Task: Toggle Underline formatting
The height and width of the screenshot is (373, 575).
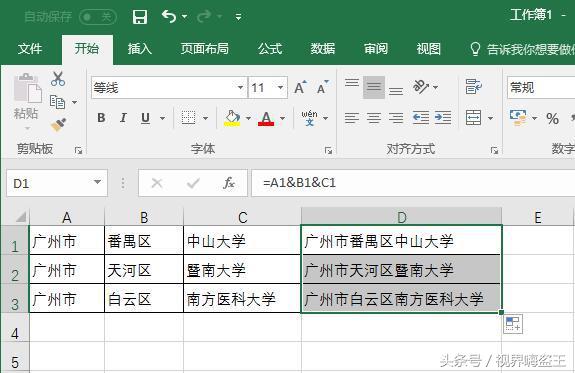Action: pos(145,118)
